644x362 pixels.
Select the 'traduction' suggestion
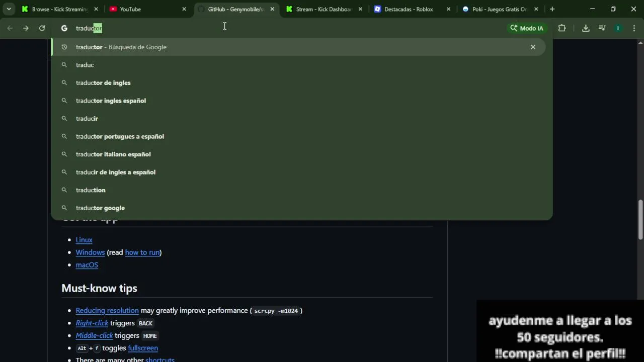pos(299,190)
